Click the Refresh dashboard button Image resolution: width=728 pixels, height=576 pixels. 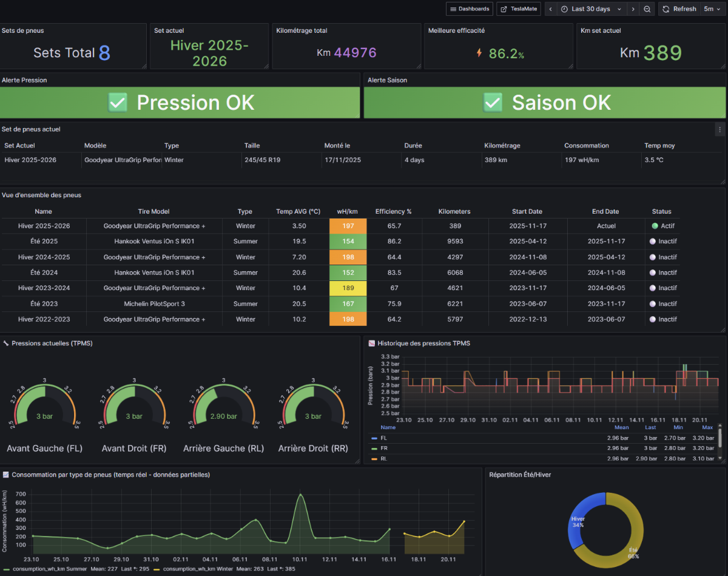[679, 9]
